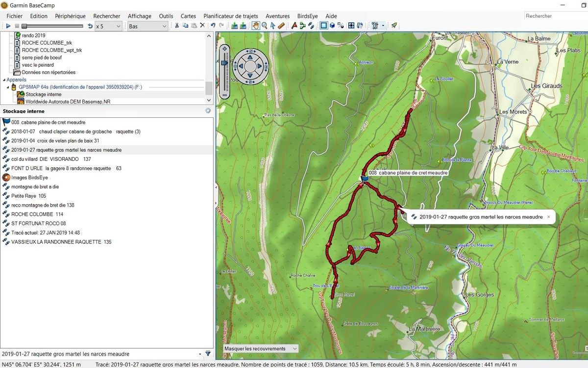Pan map east with the right arrow
The width and height of the screenshot is (588, 368).
pyautogui.click(x=260, y=66)
